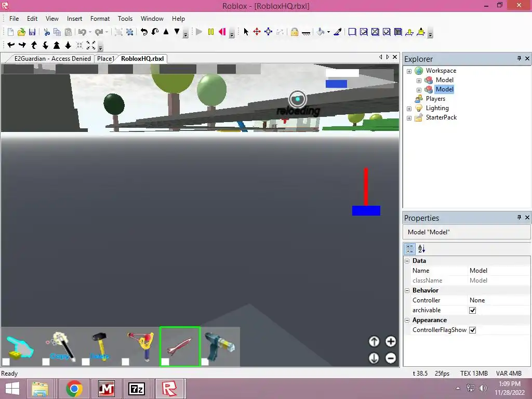Reset the simulation with the pink rewind icon

tap(222, 32)
